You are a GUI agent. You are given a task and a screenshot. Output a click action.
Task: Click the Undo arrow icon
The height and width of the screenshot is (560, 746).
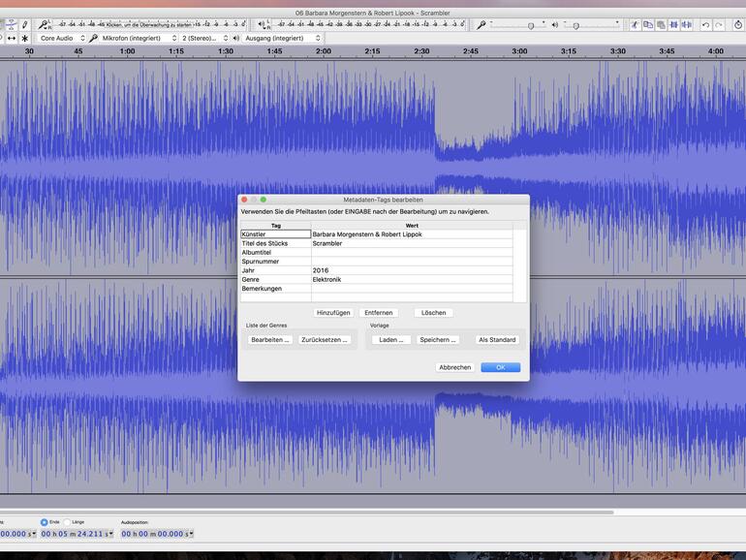706,25
